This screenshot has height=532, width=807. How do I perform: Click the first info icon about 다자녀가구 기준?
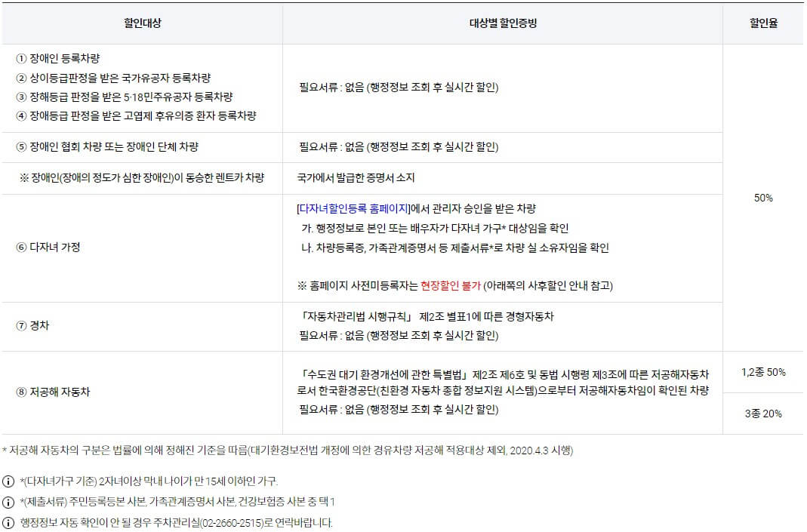[8, 481]
